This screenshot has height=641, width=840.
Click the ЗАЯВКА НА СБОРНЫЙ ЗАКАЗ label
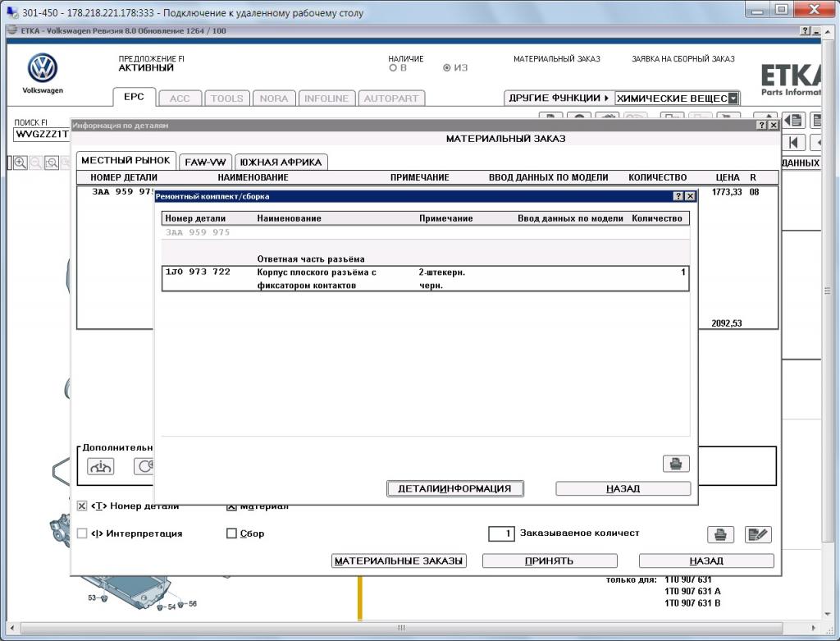pyautogui.click(x=683, y=59)
